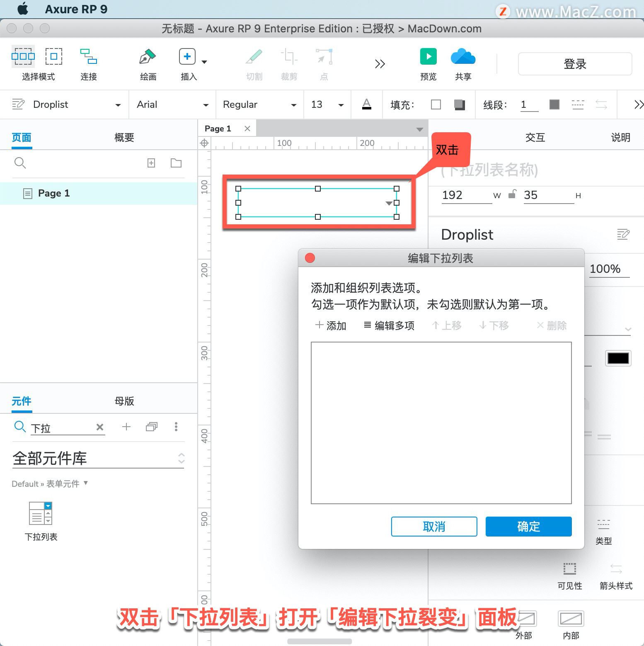Select Page 1 in the pages tree
Screen dimensions: 644x646
(x=99, y=193)
